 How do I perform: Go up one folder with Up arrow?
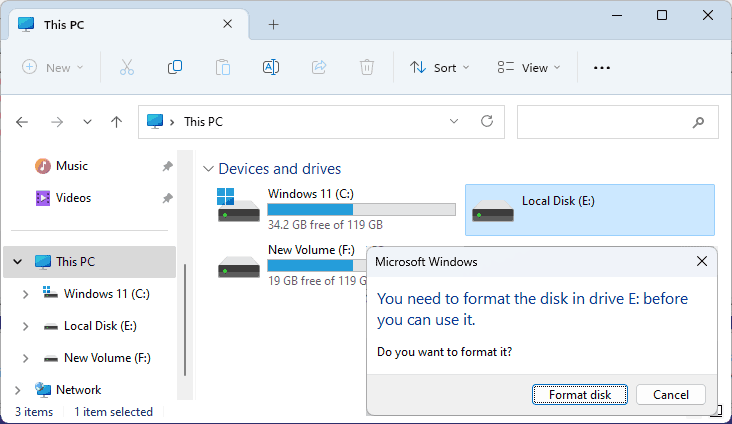(116, 121)
